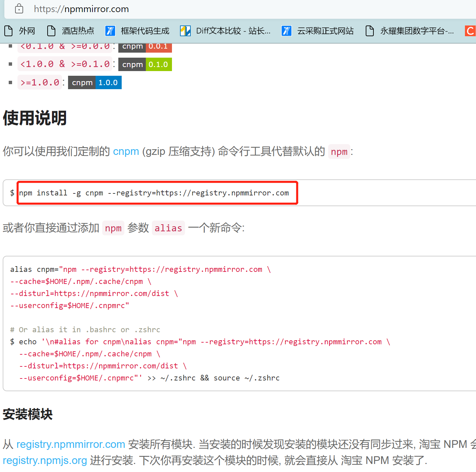
Task: Open the 框架代码生成 bookmark icon
Action: click(110, 31)
